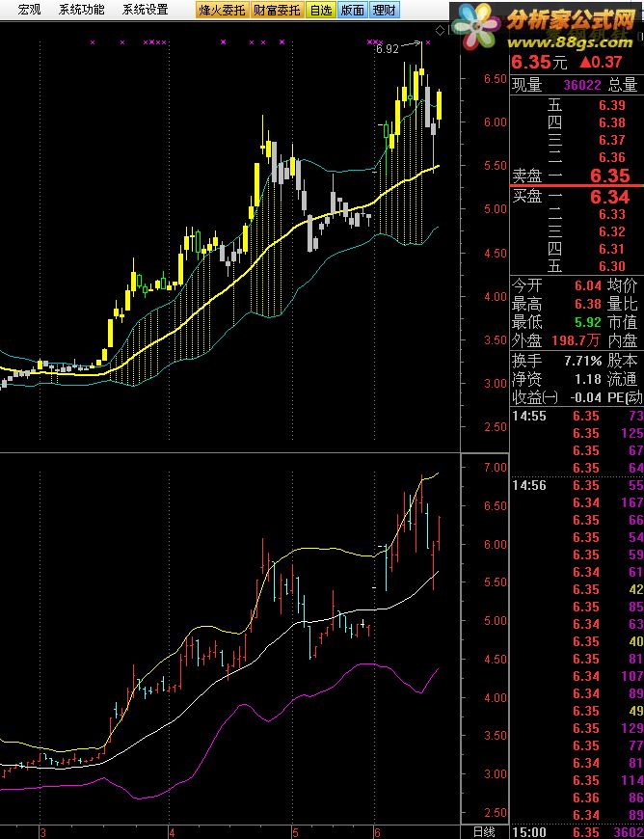This screenshot has height=839, width=644.
Task: Select the 6.92 high price annotation
Action: point(388,49)
